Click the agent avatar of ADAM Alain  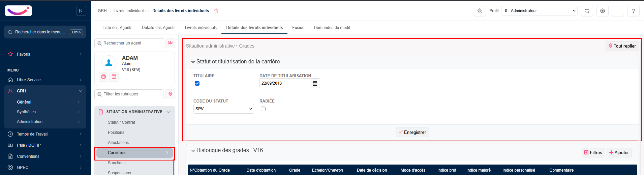coord(109,63)
